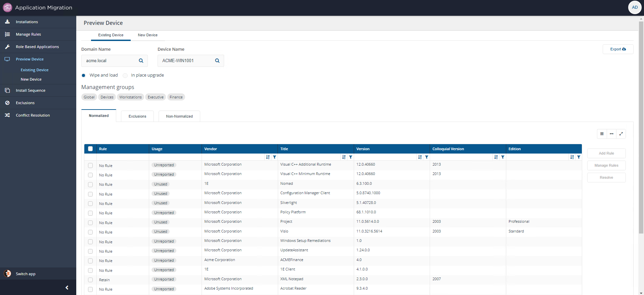
Task: Open New Device in the sidebar submenu
Action: [31, 79]
